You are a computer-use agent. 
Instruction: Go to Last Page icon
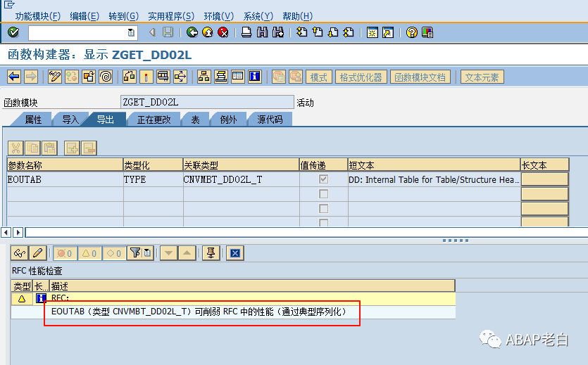coord(349,32)
